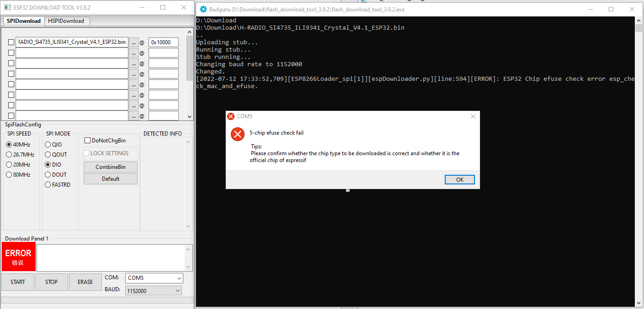Screen dimensions: 644x309
Task: Minimize the console window
Action: pyautogui.click(x=590, y=9)
